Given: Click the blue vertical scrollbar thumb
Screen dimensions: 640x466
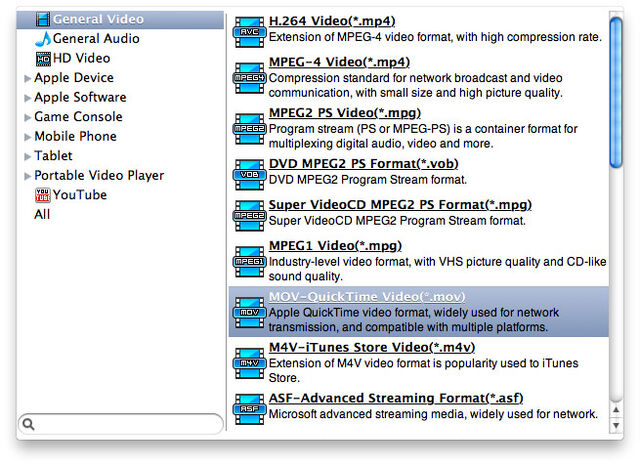Looking at the screenshot, I should (616, 93).
